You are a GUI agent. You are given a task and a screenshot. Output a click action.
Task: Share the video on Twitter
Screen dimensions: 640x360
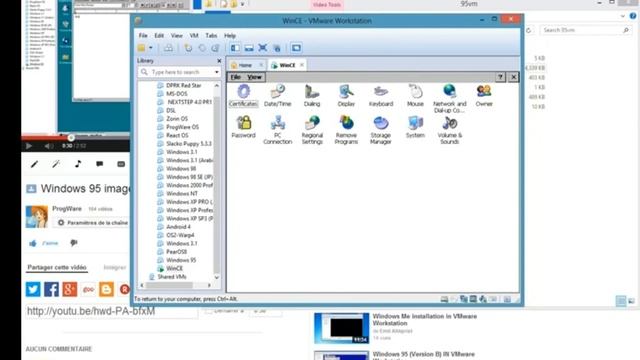click(33, 289)
